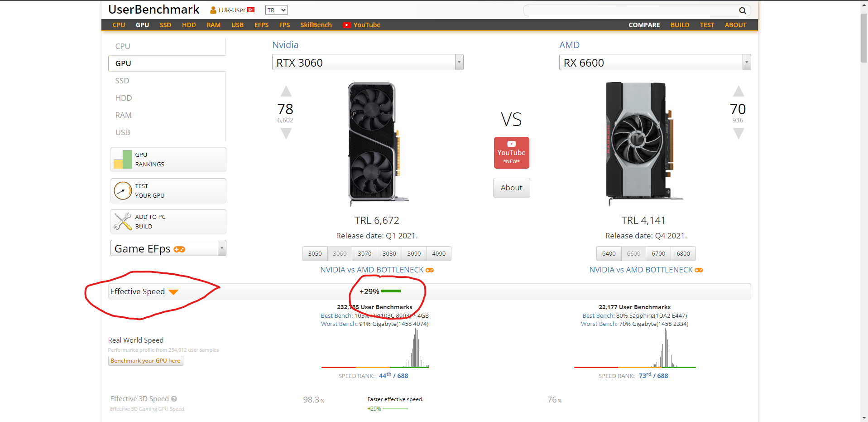Click the TUR-User profile icon
This screenshot has height=422, width=868.
[x=213, y=10]
